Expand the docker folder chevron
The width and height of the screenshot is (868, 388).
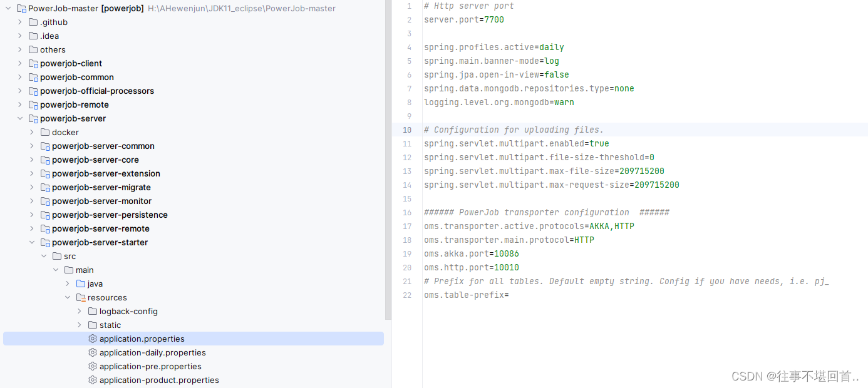point(32,132)
